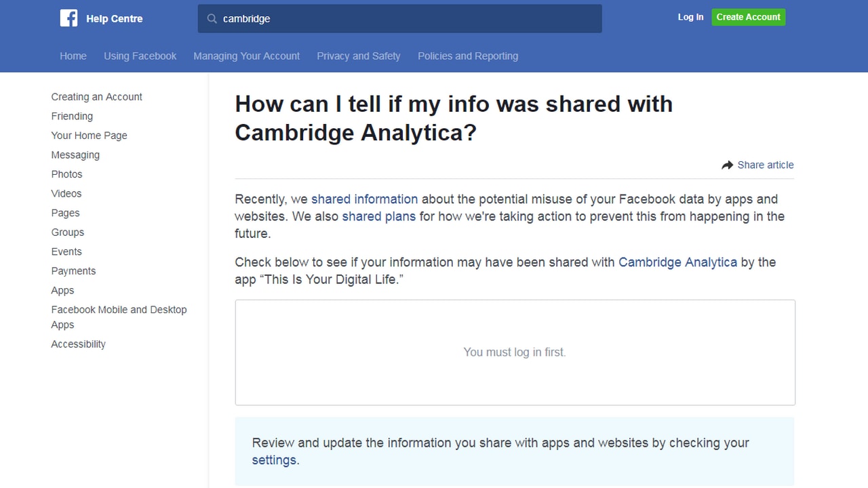868x488 pixels.
Task: Open the Privacy and Safety menu
Action: coord(359,56)
